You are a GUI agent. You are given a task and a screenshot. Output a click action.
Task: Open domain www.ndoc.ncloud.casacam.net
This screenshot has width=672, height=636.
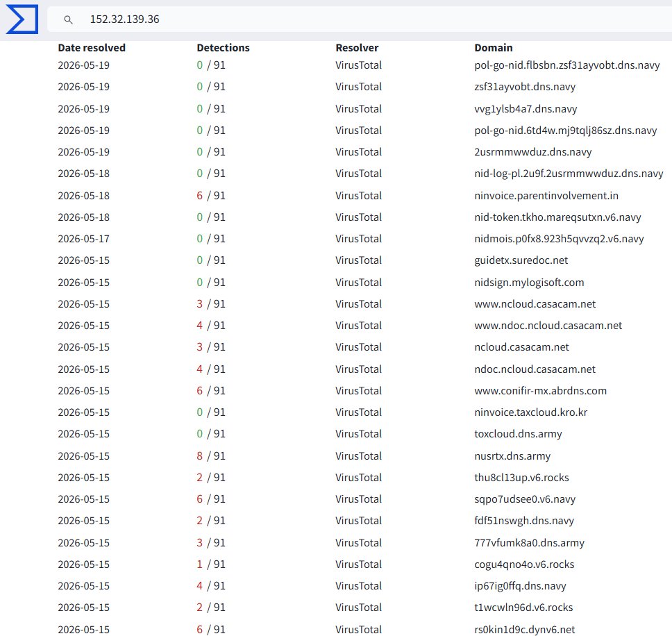click(548, 325)
